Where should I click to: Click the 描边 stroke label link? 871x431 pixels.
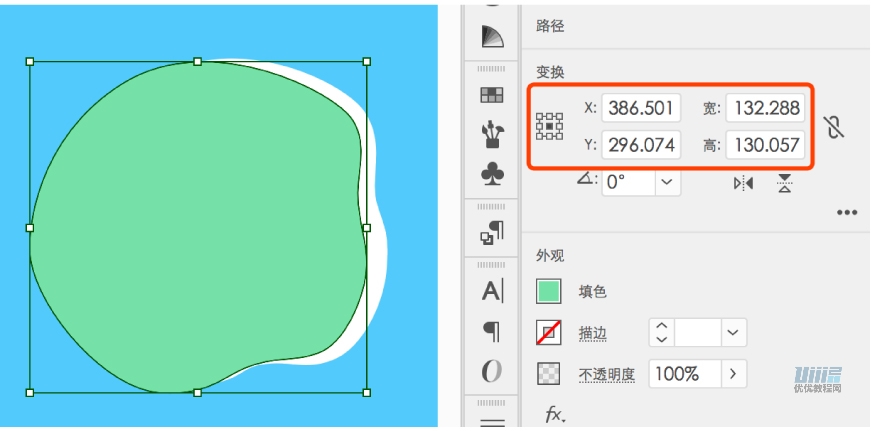pos(593,334)
